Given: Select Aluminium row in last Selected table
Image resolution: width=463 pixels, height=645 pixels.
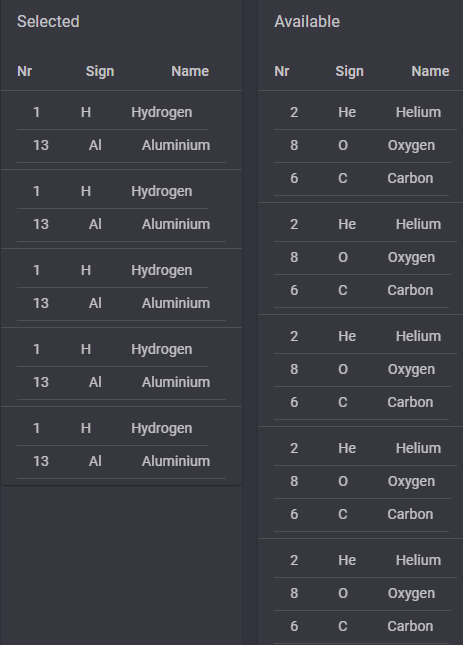Looking at the screenshot, I should 121,462.
